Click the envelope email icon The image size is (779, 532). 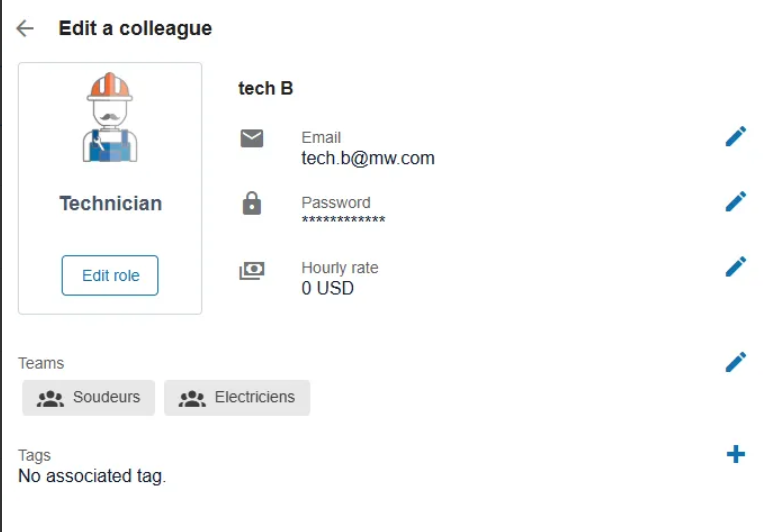(252, 139)
